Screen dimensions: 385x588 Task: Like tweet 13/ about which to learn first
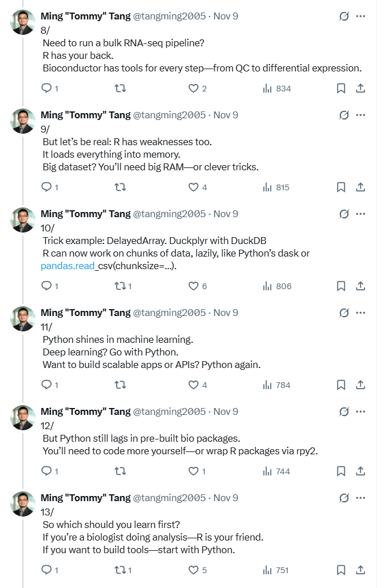click(x=193, y=570)
